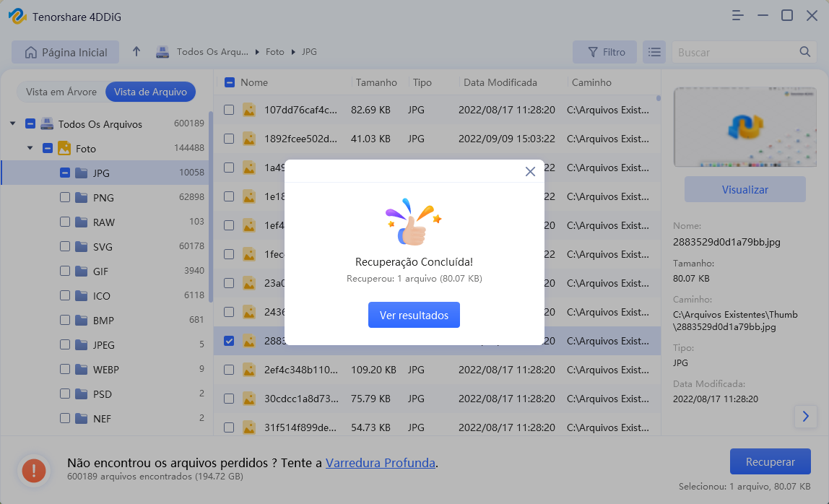This screenshot has height=504, width=829.
Task: Switch to Vista em Árvore tab
Action: click(61, 92)
